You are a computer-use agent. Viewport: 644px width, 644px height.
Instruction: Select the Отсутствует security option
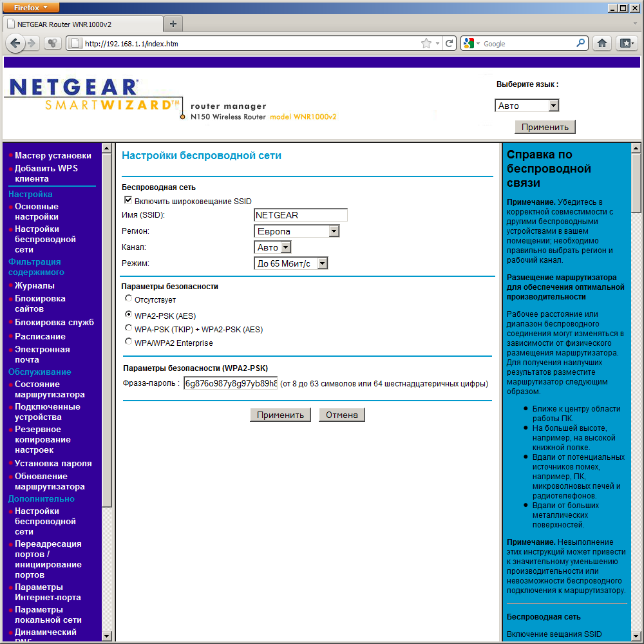click(x=129, y=298)
